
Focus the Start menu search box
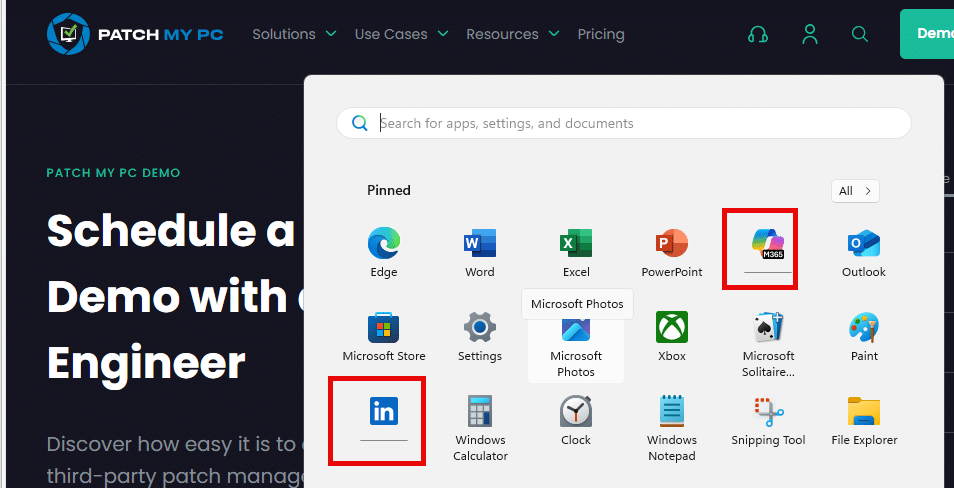click(x=624, y=124)
